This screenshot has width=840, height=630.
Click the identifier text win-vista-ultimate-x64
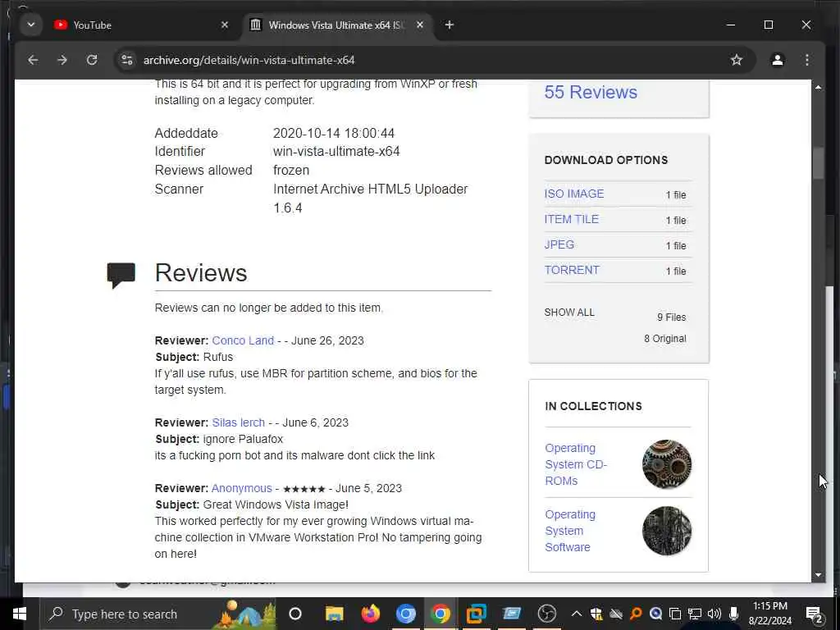click(336, 152)
